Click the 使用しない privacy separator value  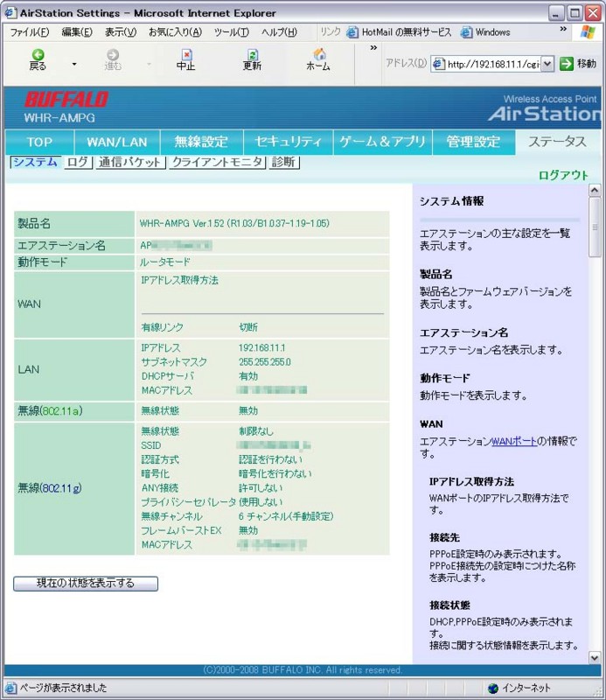click(261, 502)
